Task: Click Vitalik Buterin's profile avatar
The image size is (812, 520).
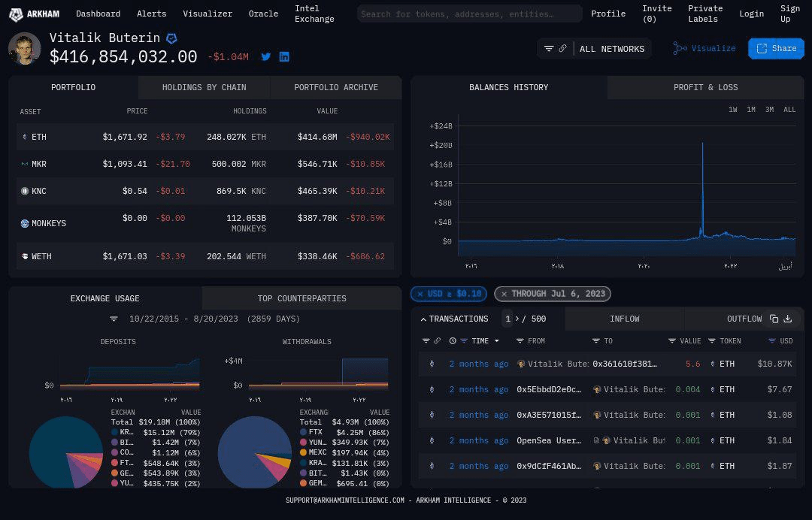Action: pyautogui.click(x=24, y=49)
